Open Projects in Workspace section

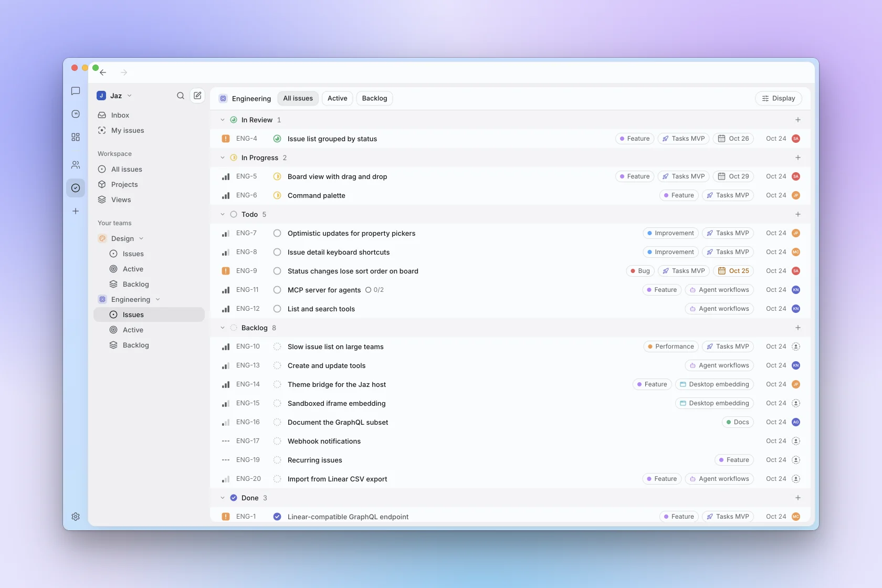149,184
